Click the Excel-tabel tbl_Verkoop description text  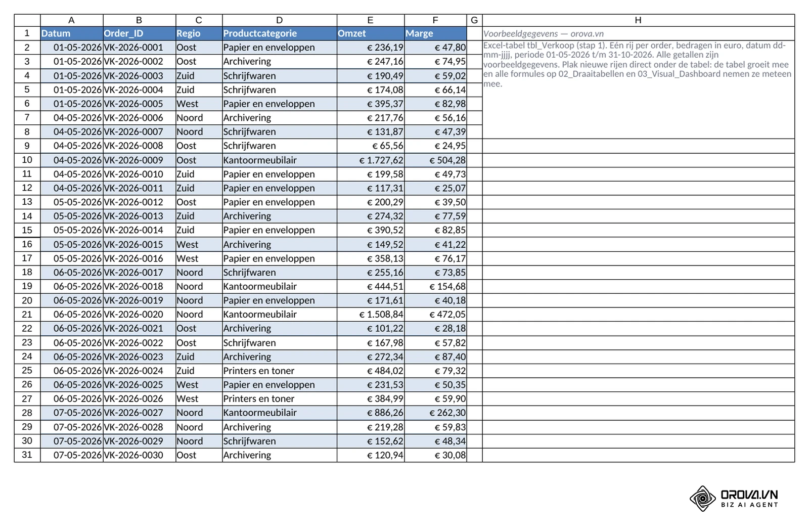(638, 64)
